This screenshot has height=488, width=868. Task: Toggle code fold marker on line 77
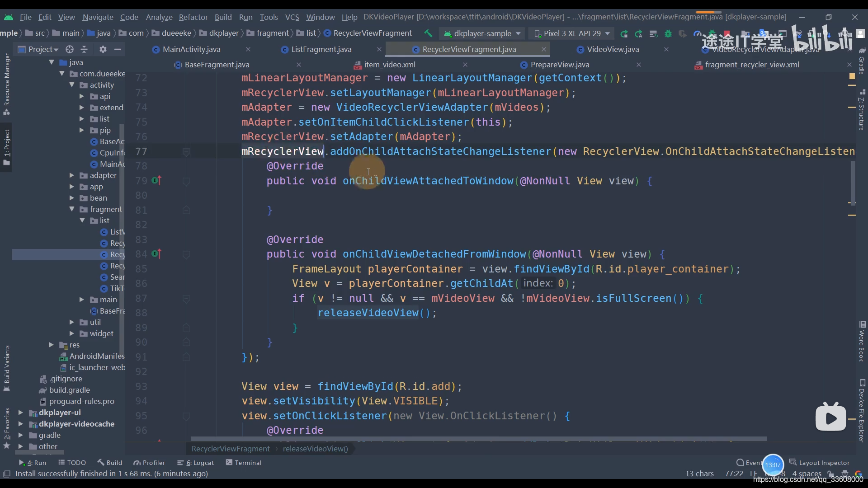(186, 151)
